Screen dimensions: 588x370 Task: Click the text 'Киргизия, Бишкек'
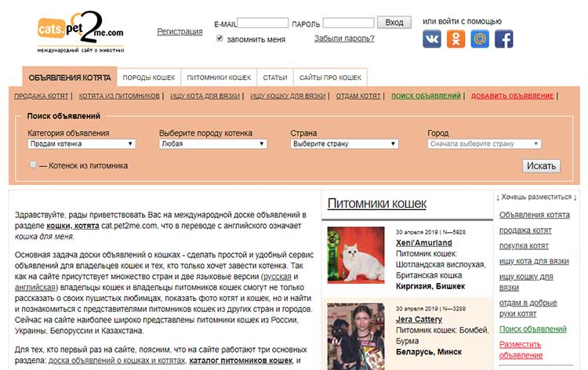(430, 286)
